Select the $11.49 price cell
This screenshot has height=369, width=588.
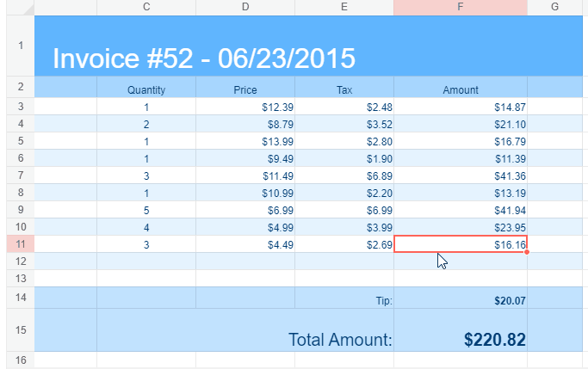pos(245,175)
